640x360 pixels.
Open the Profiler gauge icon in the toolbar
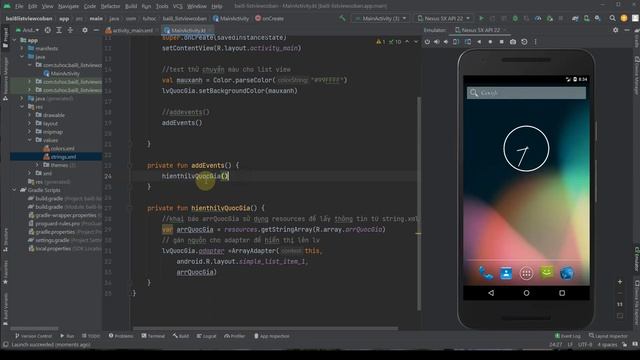(538, 18)
